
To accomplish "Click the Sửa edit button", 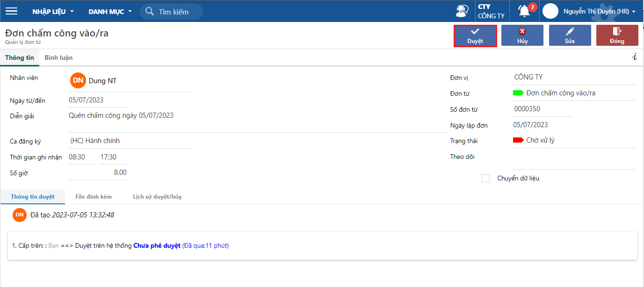I will coord(570,36).
